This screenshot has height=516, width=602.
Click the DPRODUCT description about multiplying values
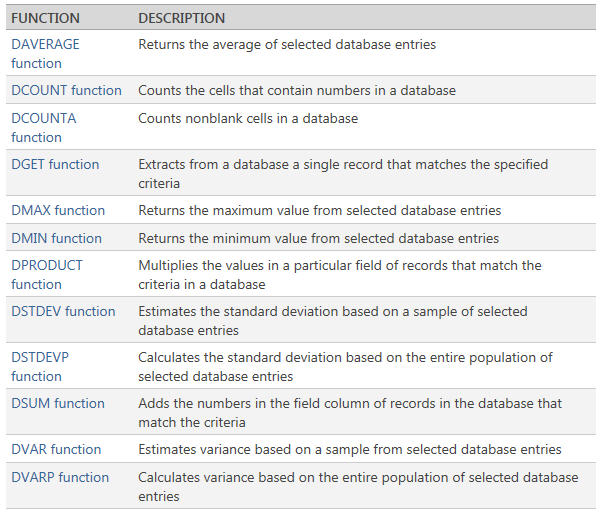point(340,275)
